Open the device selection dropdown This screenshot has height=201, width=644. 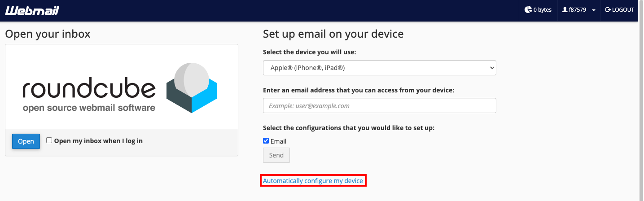(x=379, y=68)
